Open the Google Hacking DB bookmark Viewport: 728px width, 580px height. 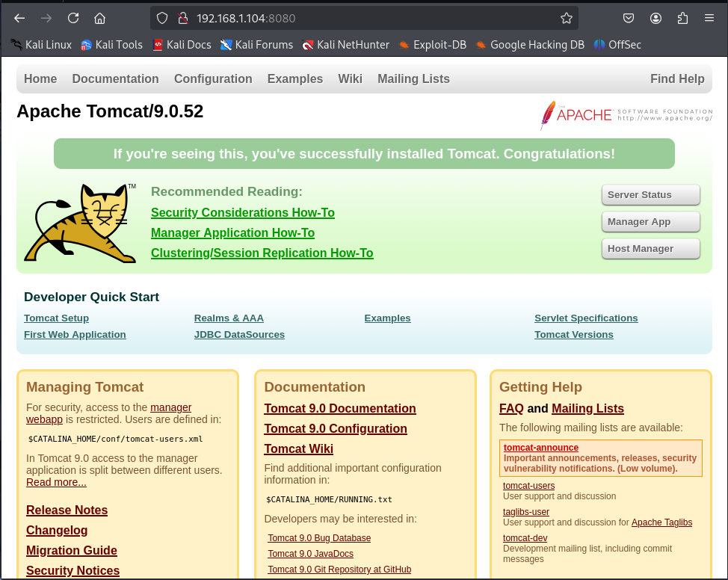(x=530, y=45)
